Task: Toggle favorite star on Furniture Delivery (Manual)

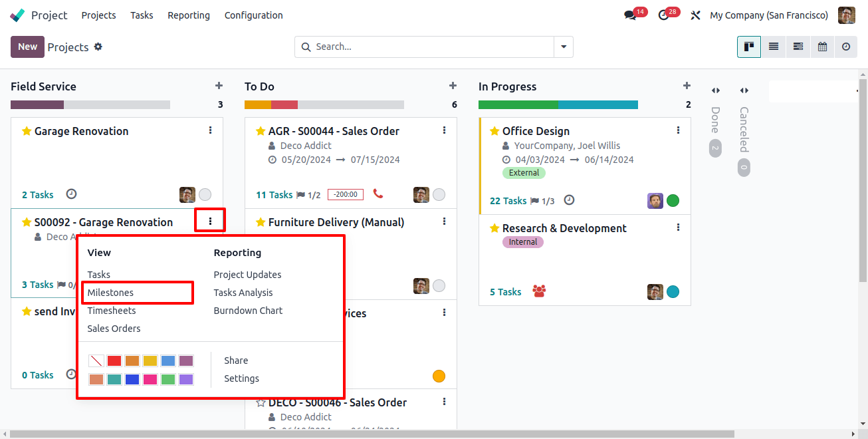Action: tap(261, 222)
